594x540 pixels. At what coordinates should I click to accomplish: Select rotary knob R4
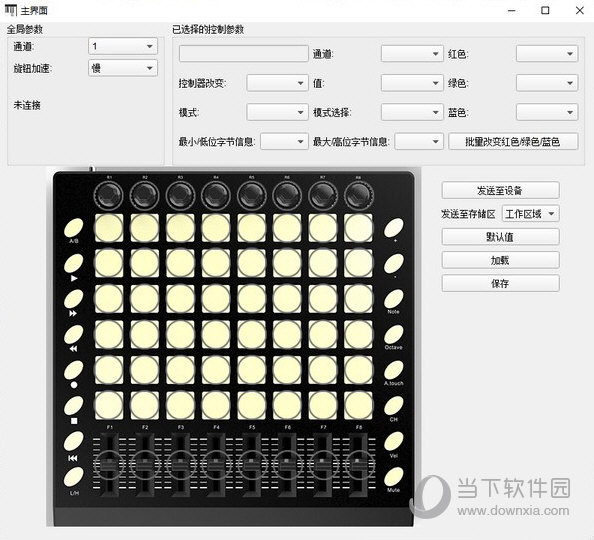(216, 196)
